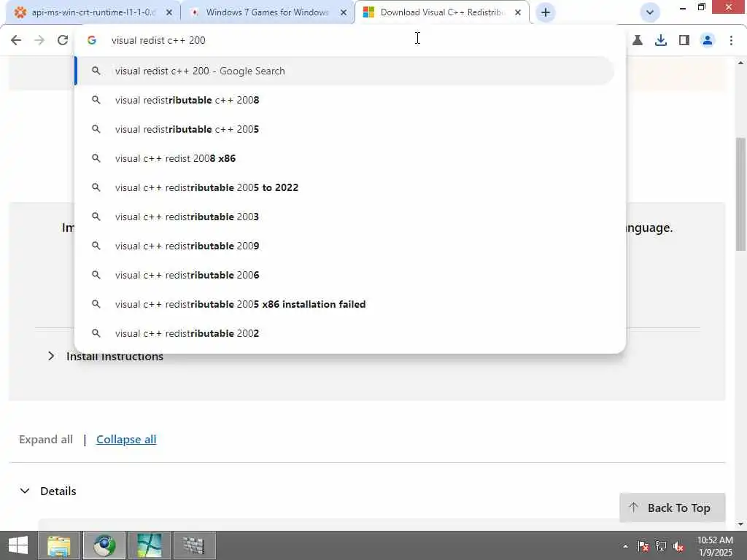Image resolution: width=747 pixels, height=560 pixels.
Task: Select suggestion 'visual c++ redistributable 2002'
Action: click(x=345, y=333)
